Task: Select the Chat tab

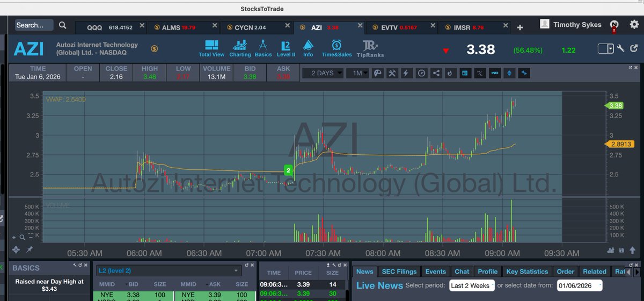Action: click(462, 271)
